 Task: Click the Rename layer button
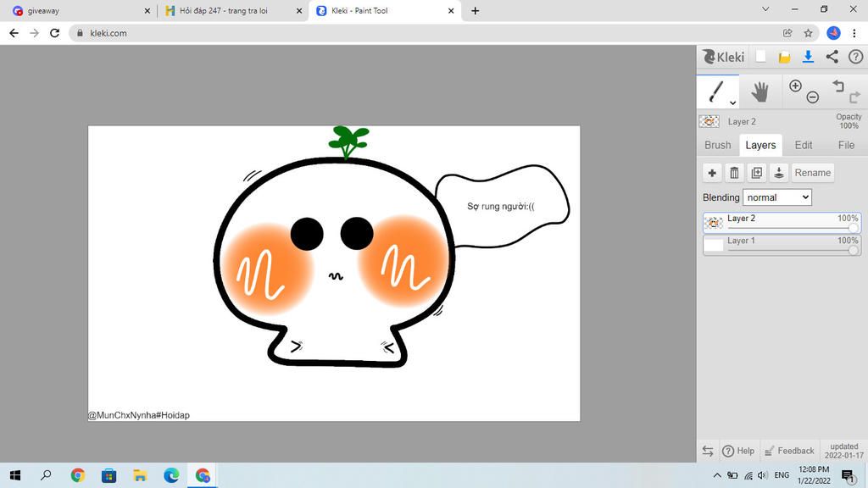[x=812, y=173]
